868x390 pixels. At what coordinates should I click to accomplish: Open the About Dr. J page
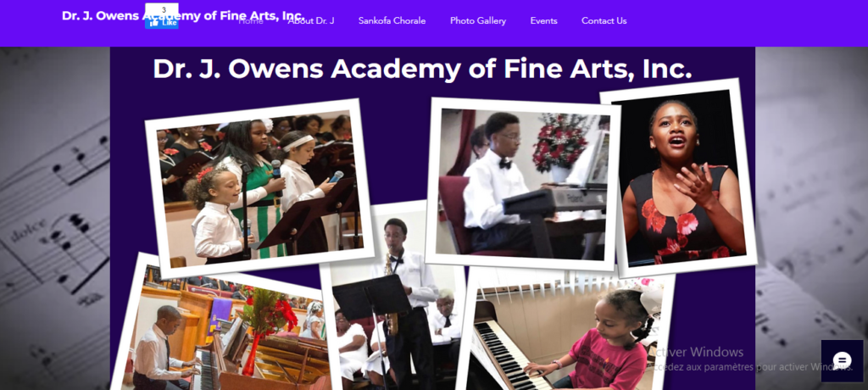click(x=311, y=20)
